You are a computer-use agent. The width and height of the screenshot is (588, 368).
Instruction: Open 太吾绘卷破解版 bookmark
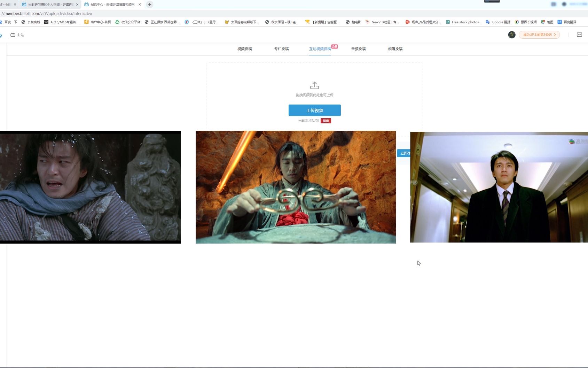242,22
